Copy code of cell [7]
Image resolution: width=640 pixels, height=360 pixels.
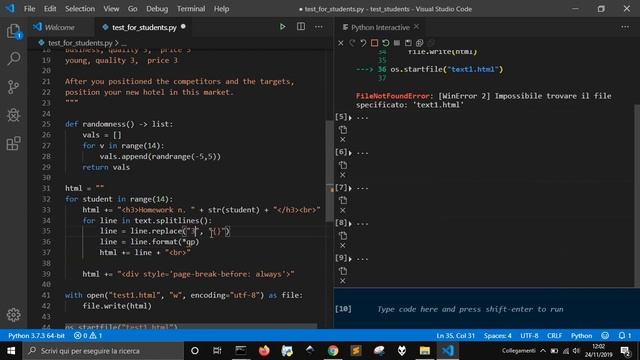coord(343,200)
